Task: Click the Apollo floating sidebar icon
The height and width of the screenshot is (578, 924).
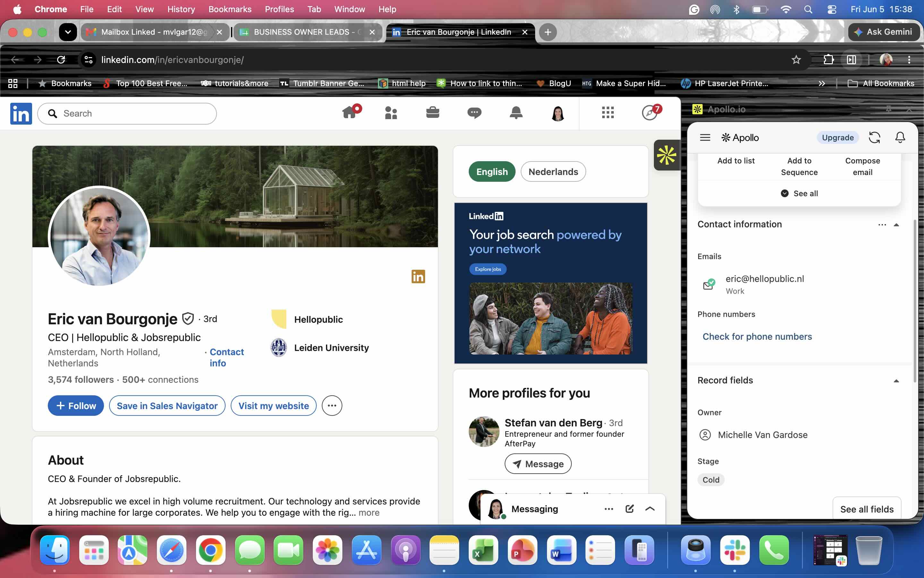Action: [667, 155]
